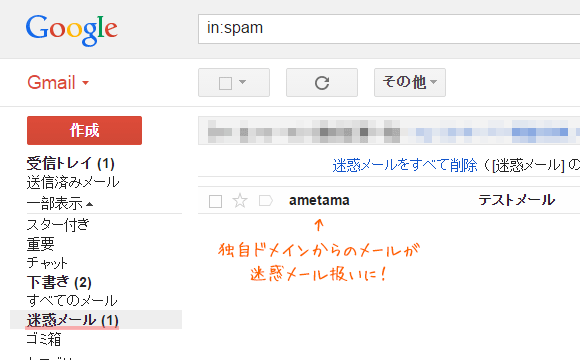Viewport: 580px width, 360px height.
Task: Toggle the select-all checkbox in toolbar
Action: coord(225,83)
